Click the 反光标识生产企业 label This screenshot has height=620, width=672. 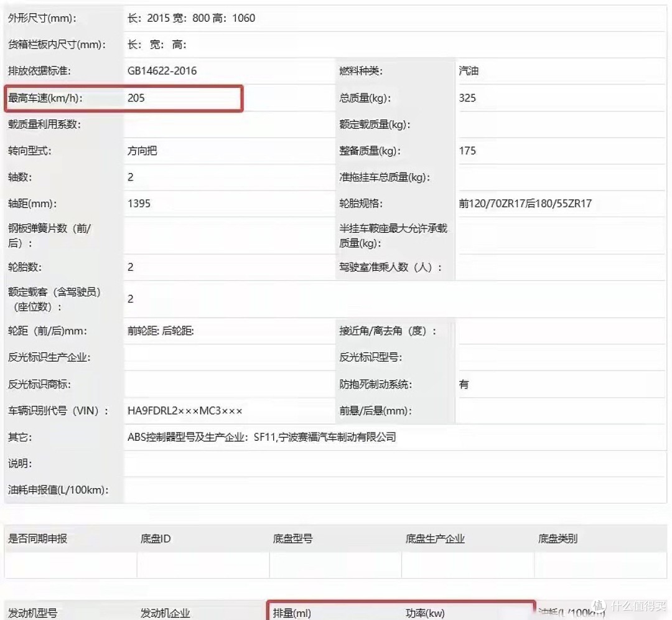pos(49,357)
